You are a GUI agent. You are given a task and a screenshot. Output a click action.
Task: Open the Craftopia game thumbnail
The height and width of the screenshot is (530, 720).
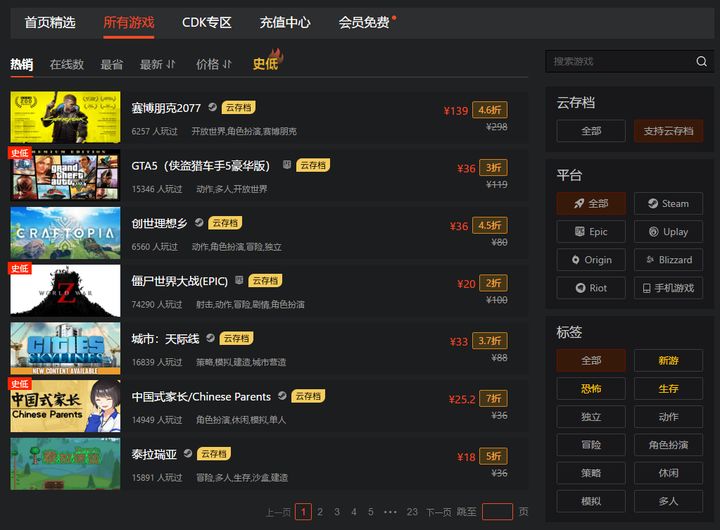(x=65, y=232)
